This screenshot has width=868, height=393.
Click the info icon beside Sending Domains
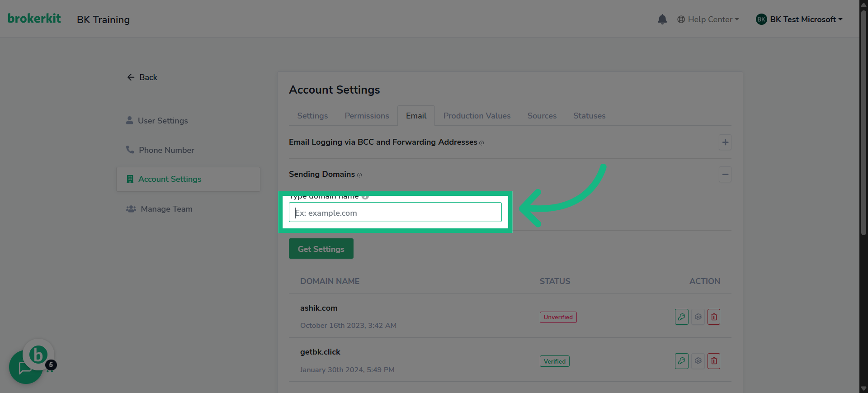(359, 175)
